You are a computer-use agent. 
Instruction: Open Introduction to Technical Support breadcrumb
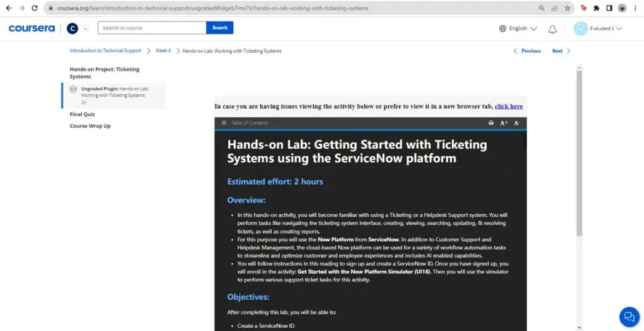[x=106, y=51]
